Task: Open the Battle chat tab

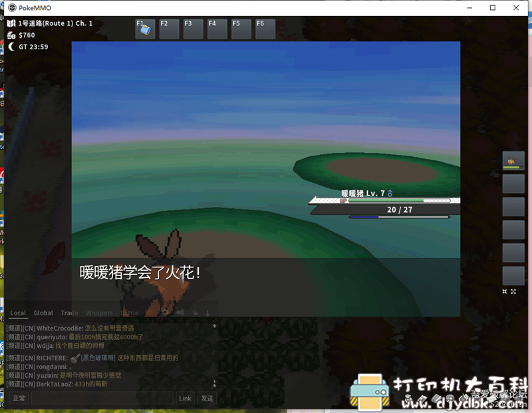Action: pyautogui.click(x=129, y=313)
